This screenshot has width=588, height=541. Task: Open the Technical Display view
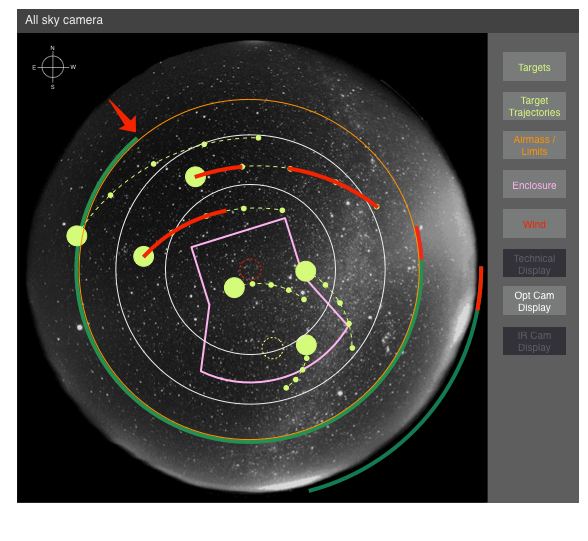[534, 264]
